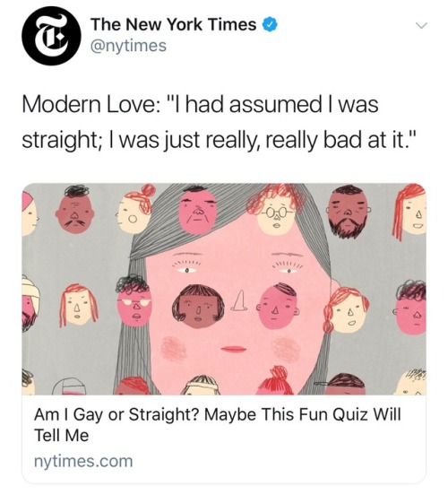Click the large face's cone-shaped nose
This screenshot has width=448, height=495.
(239, 300)
